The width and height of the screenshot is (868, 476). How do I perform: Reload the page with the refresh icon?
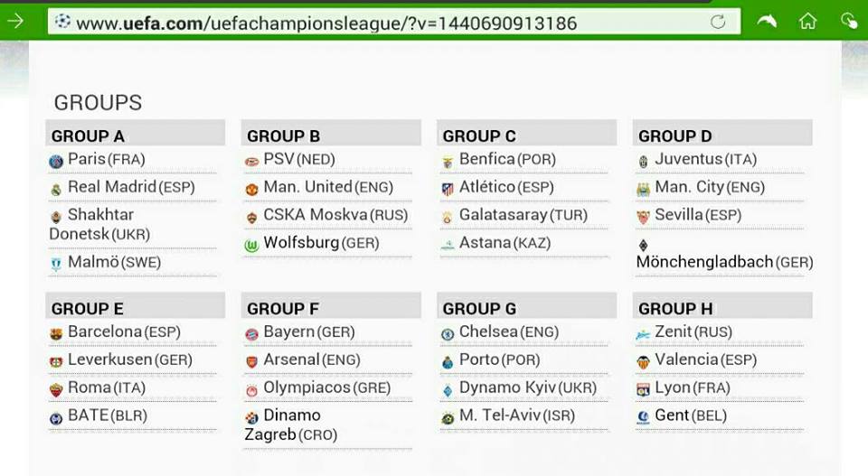[718, 22]
